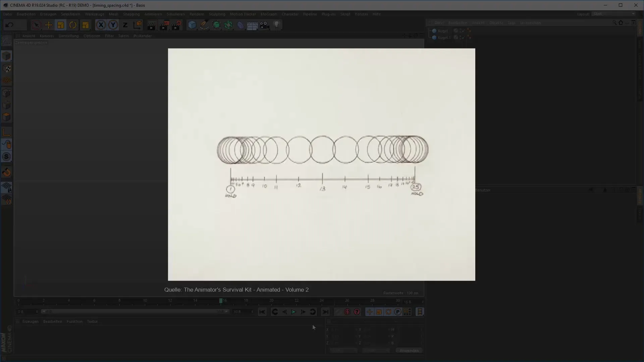Toggle Kugel enabled checkmark
644x362 pixels.
pyautogui.click(x=463, y=31)
